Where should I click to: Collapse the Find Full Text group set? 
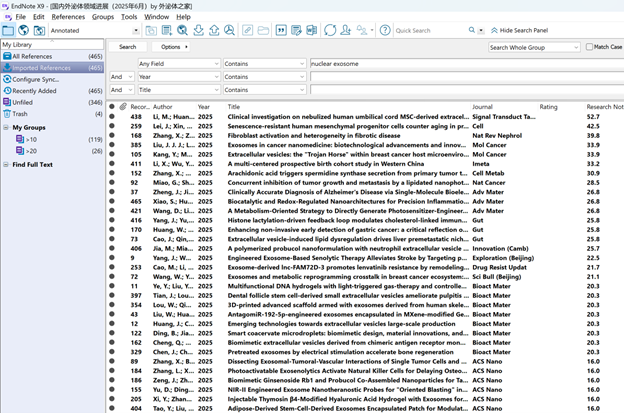coord(6,164)
